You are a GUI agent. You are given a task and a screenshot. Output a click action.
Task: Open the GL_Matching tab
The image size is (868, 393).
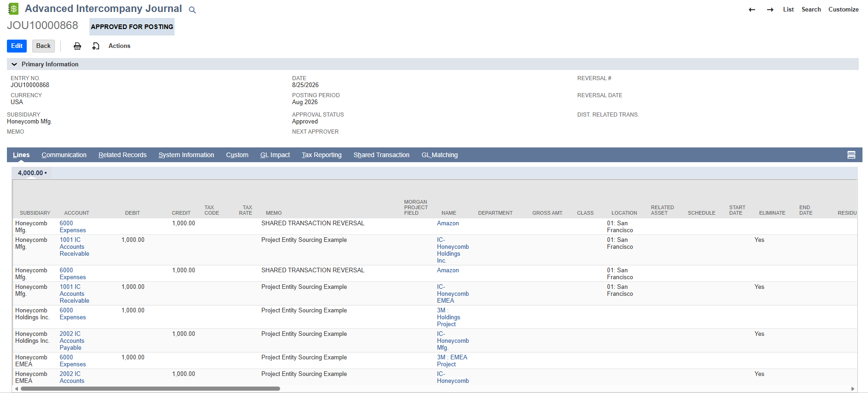click(440, 155)
